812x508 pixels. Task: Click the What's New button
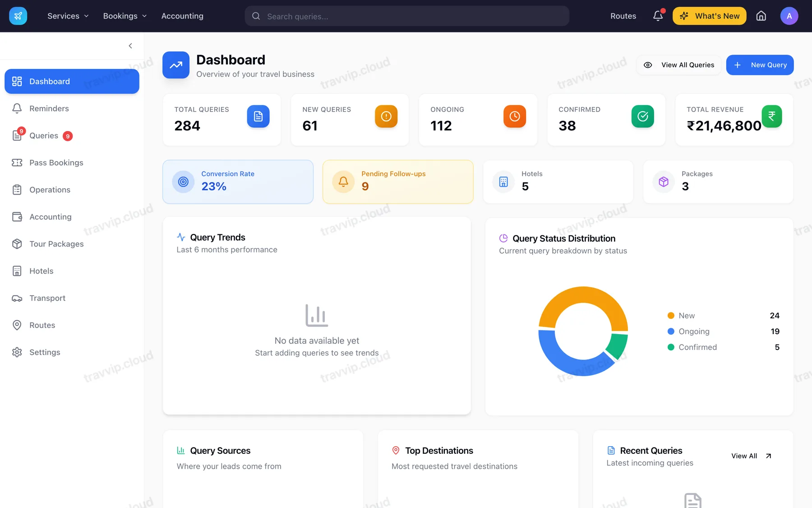[709, 16]
